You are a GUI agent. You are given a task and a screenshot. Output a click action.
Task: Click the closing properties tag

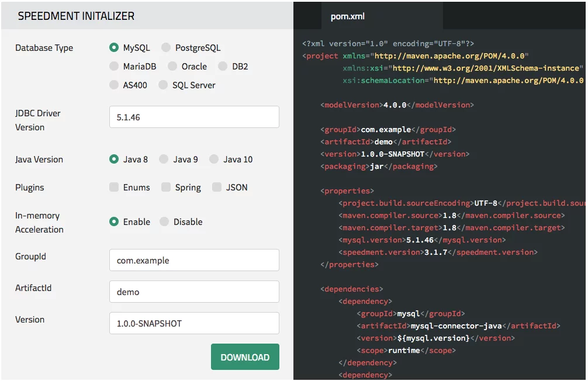coord(350,265)
